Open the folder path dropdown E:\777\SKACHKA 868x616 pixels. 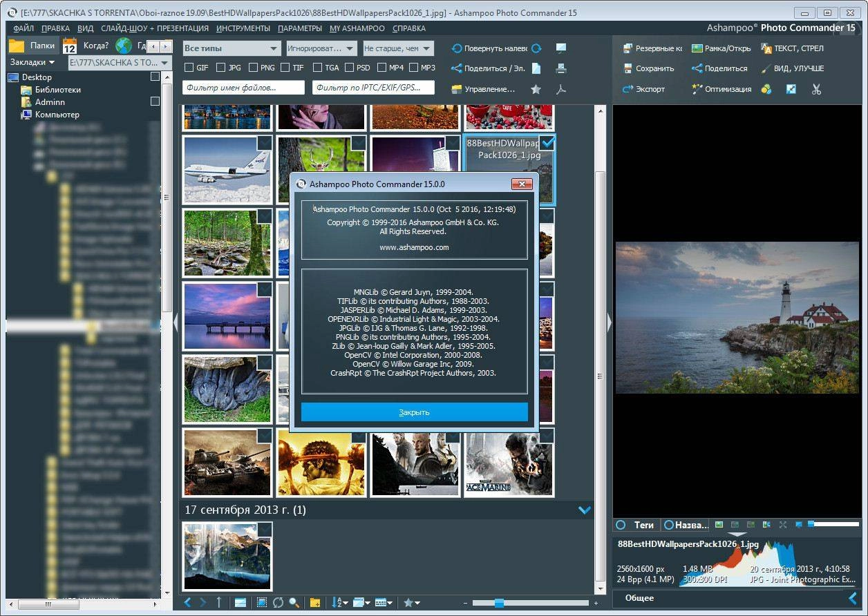(120, 62)
